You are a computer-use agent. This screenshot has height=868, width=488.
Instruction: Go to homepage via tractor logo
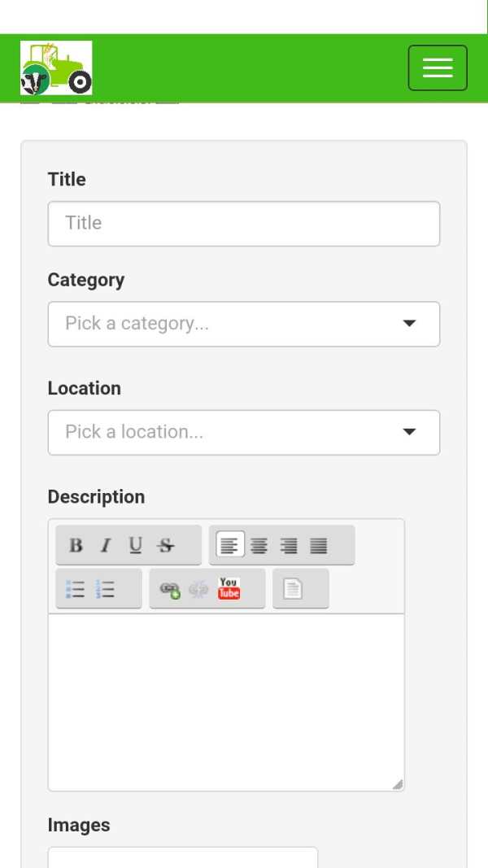(56, 68)
